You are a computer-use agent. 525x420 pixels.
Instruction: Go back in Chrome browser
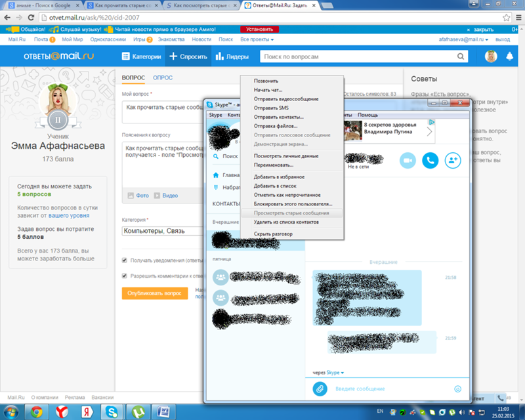pyautogui.click(x=7, y=18)
